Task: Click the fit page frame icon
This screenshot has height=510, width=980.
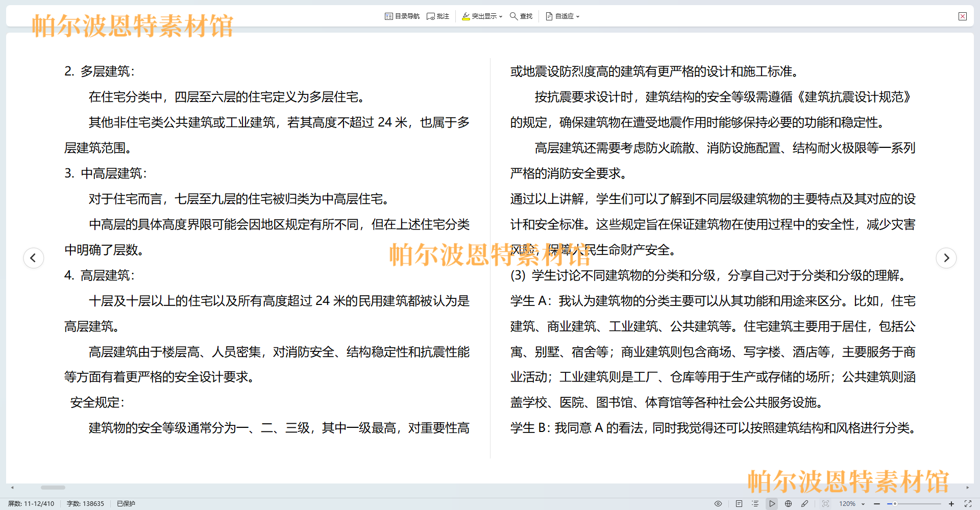Action: (825, 503)
